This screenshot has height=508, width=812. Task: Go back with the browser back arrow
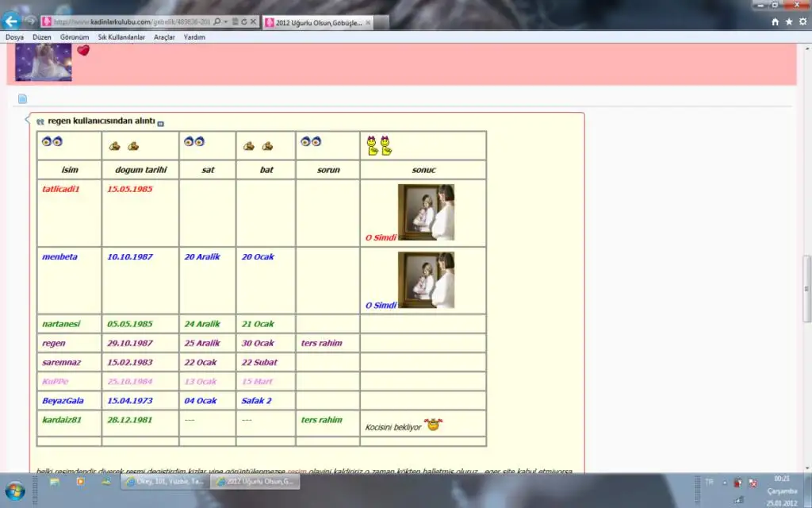[x=11, y=21]
